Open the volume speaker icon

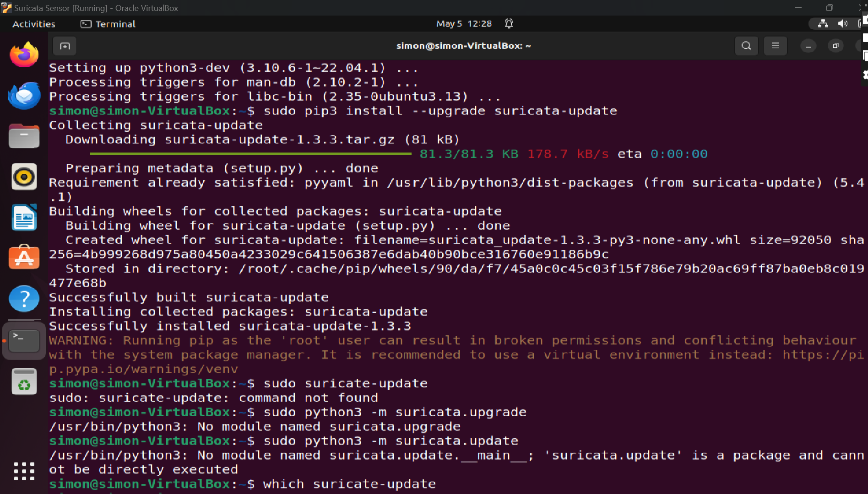pyautogui.click(x=842, y=24)
